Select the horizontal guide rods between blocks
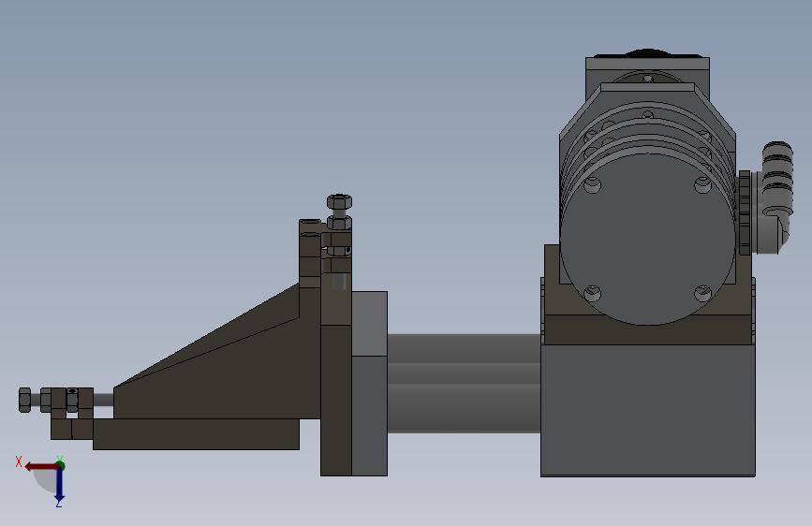 (464, 383)
